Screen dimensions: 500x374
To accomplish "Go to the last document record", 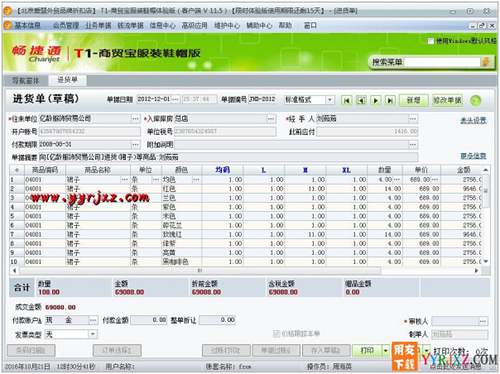I will click(x=390, y=100).
